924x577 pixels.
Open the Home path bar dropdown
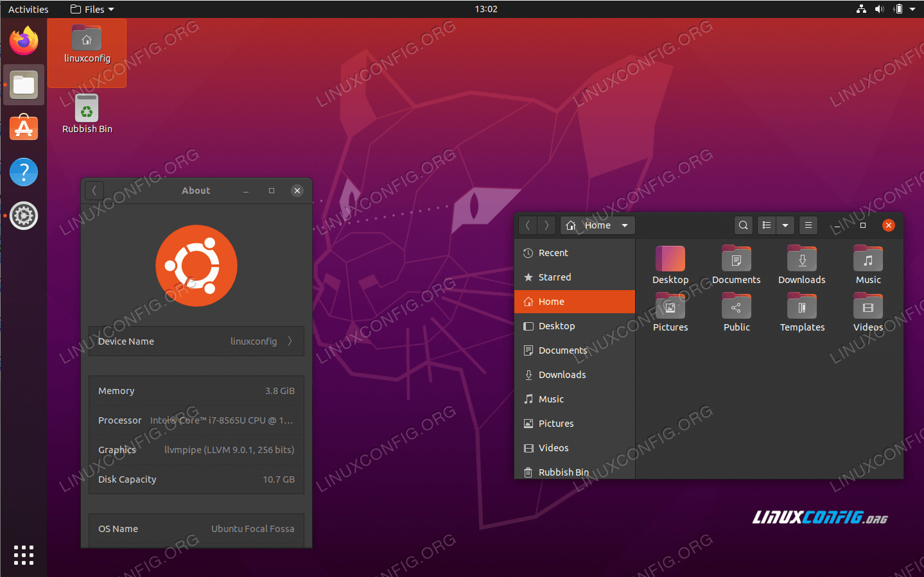click(x=623, y=225)
